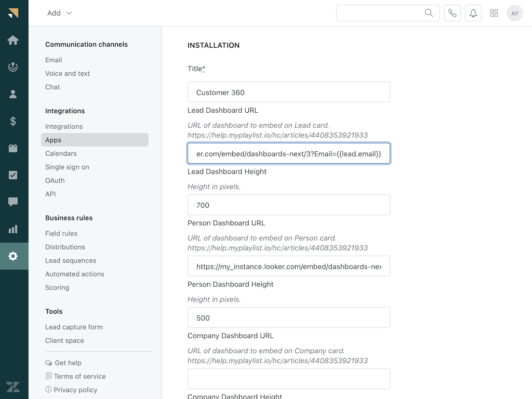Open the Terms of service link
Image resolution: width=532 pixels, height=399 pixels.
79,376
